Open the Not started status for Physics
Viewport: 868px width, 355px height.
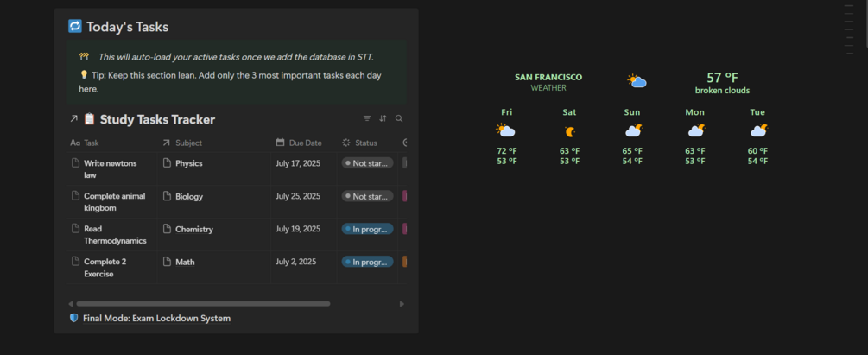pyautogui.click(x=367, y=163)
